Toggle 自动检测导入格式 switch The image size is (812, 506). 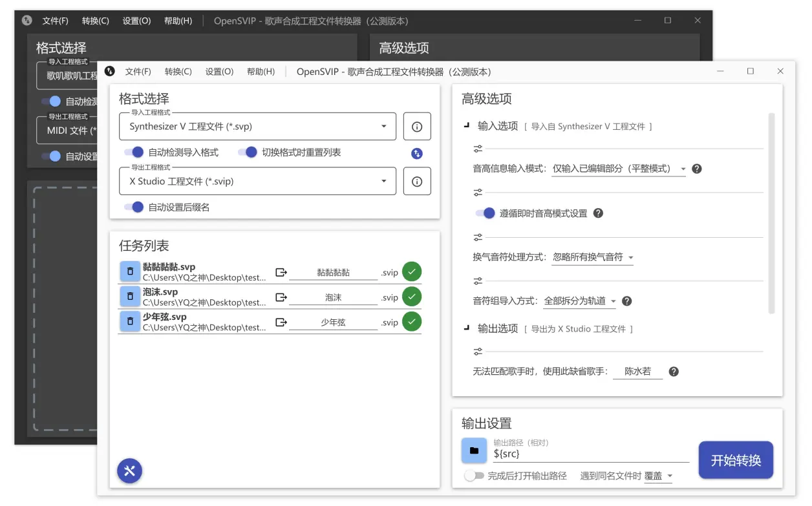(x=134, y=153)
